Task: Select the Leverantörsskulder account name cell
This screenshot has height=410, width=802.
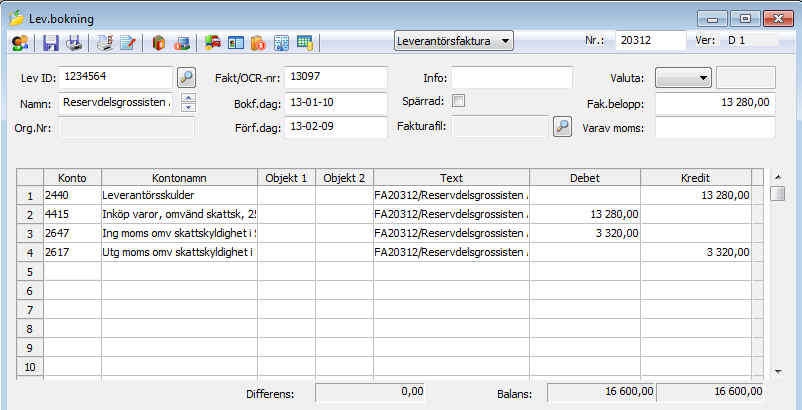Action: point(178,195)
